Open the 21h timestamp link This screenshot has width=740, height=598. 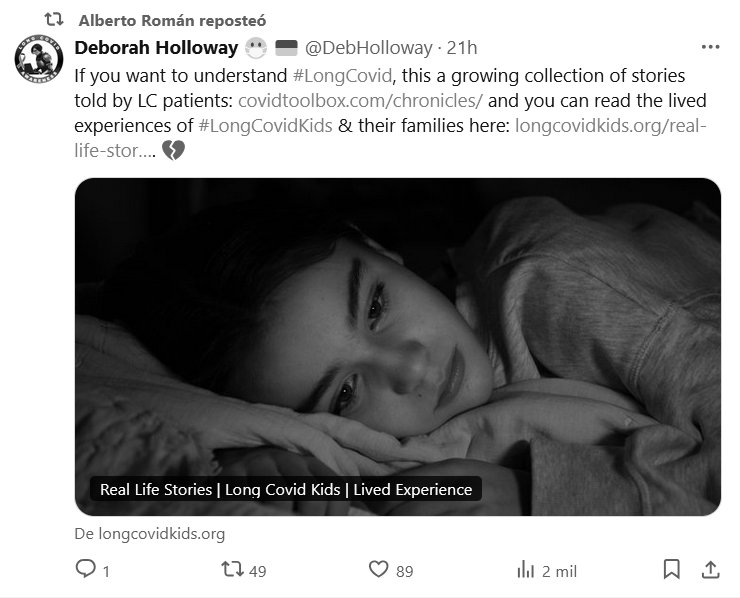tap(462, 47)
